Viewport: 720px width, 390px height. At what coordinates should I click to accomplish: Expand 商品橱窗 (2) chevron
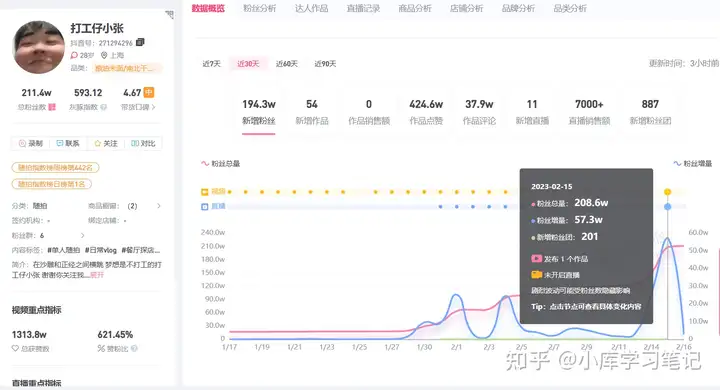(x=159, y=206)
